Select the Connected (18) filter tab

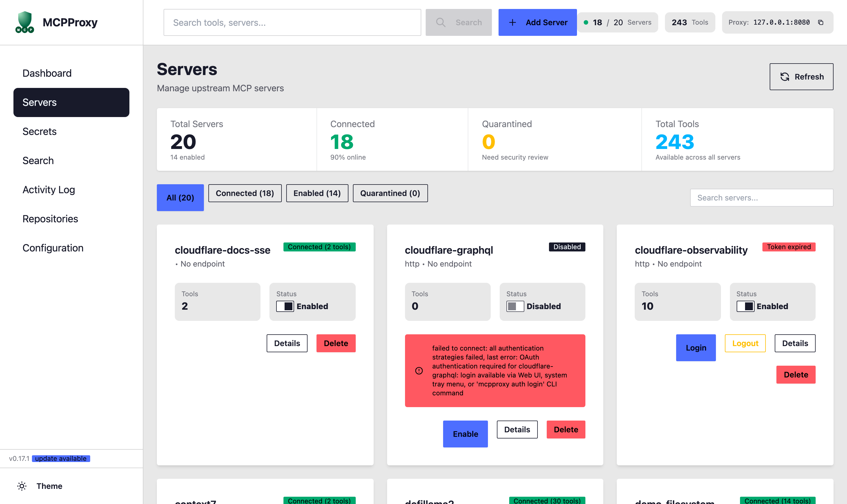245,193
